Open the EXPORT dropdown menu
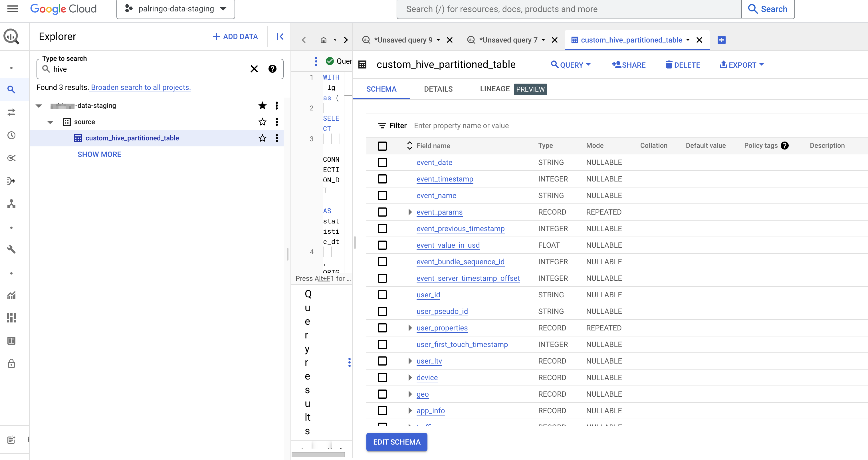868x460 pixels. pos(742,65)
